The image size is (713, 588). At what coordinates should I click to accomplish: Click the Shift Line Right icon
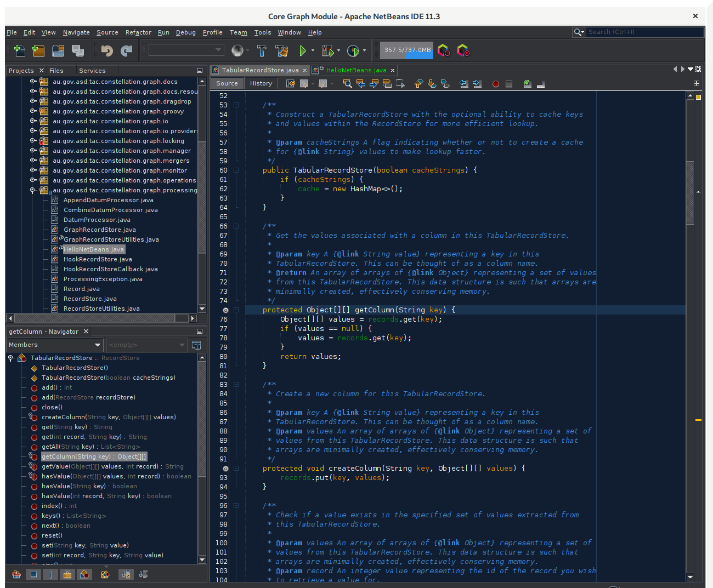tap(477, 83)
